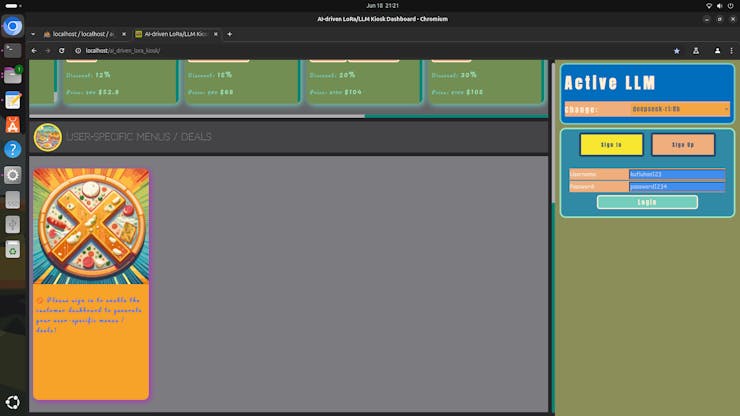
Task: Focus the Password input field
Action: coord(677,187)
